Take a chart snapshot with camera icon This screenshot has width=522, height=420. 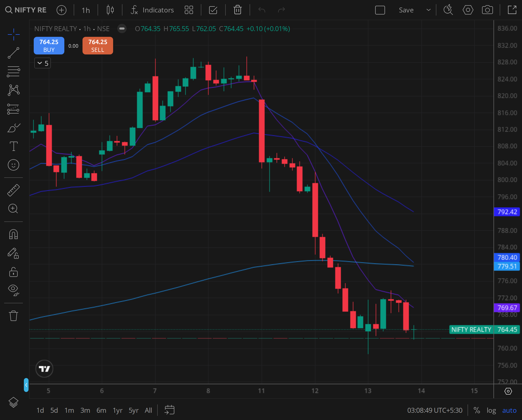pyautogui.click(x=487, y=10)
